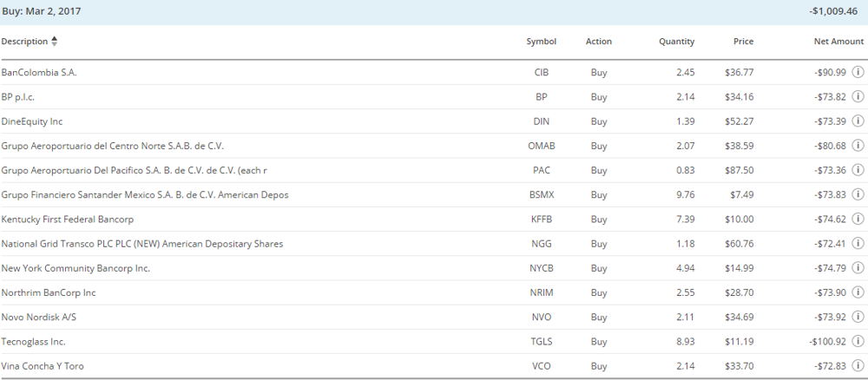
Task: Click the Net Amount column header
Action: coord(838,42)
